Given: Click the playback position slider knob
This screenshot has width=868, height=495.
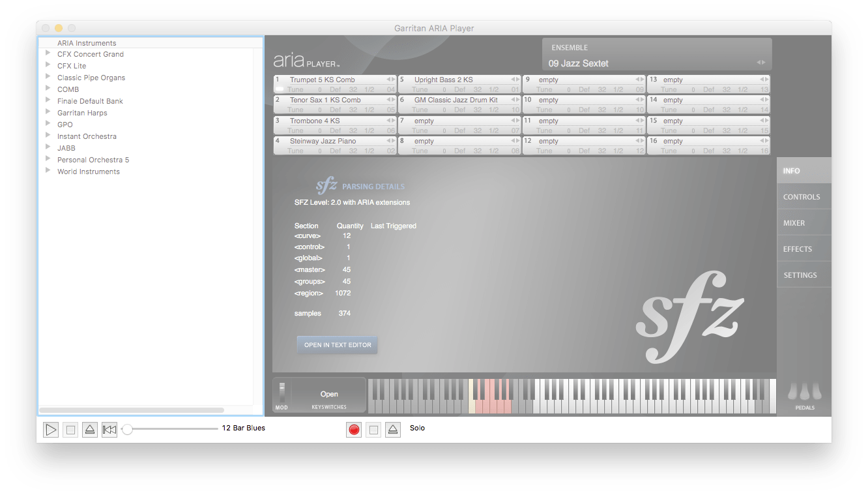Looking at the screenshot, I should (128, 429).
